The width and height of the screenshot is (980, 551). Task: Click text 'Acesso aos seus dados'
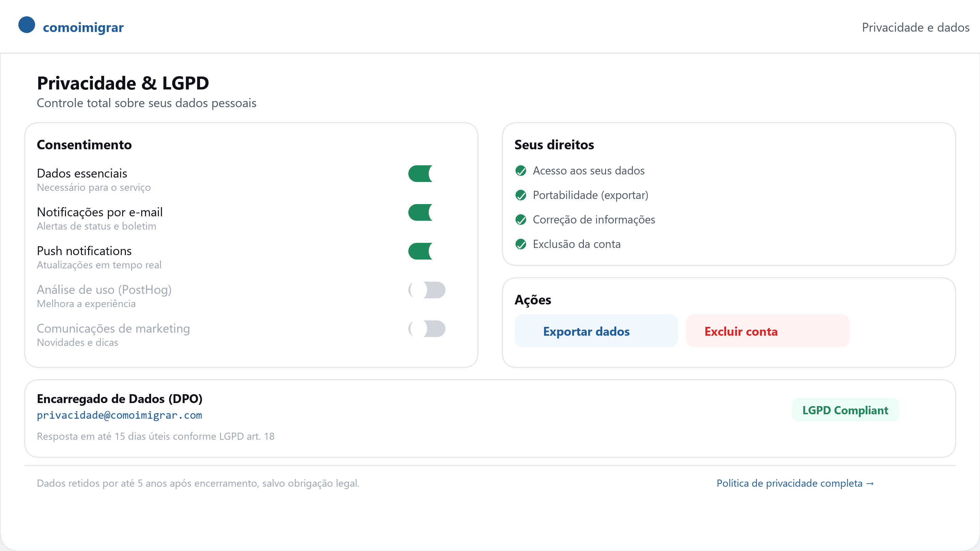pyautogui.click(x=589, y=171)
